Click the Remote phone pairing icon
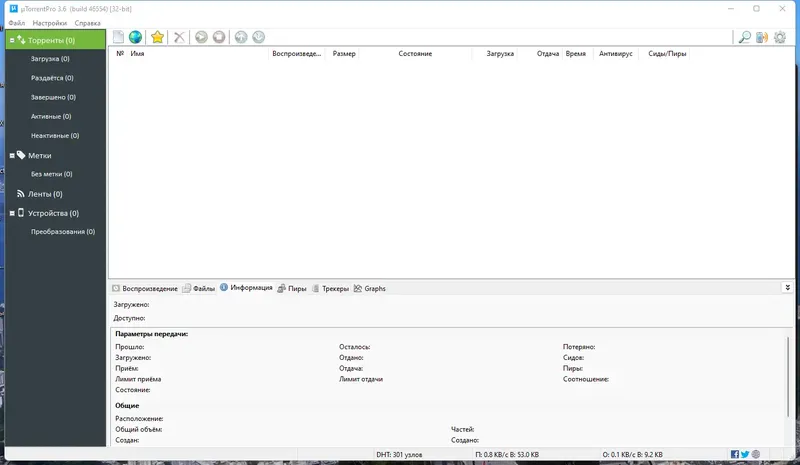Screen dimensions: 800x465 tap(762, 37)
